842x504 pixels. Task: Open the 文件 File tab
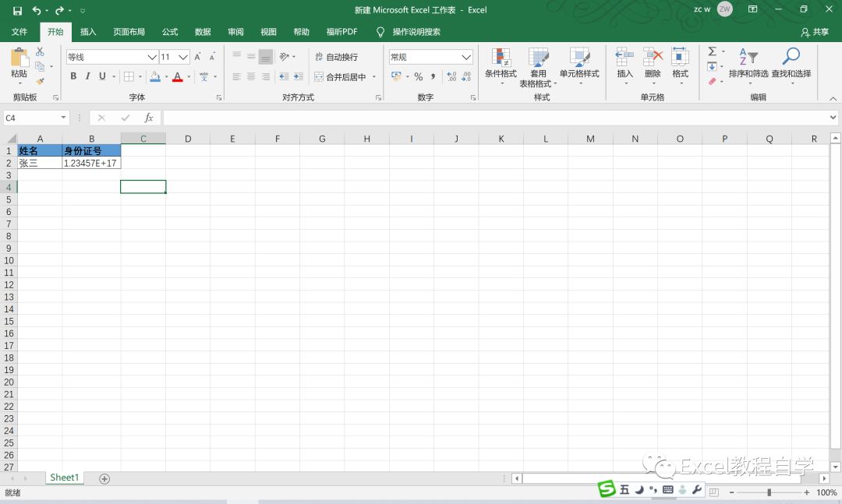pos(19,32)
